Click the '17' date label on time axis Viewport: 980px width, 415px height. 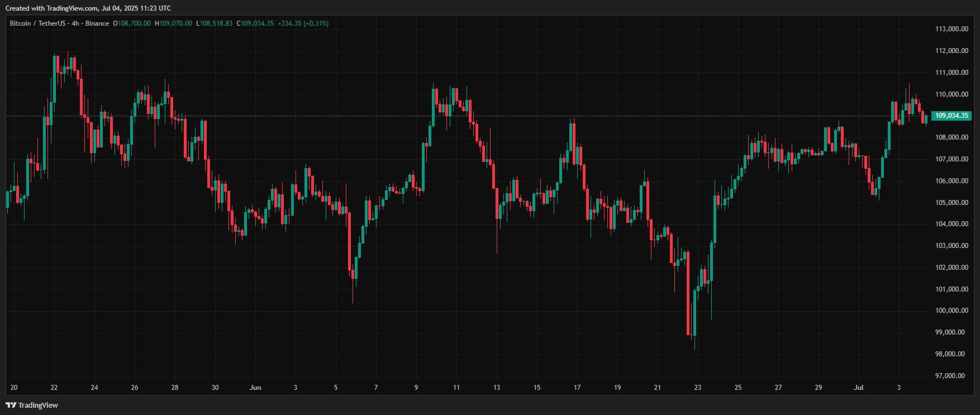[577, 388]
